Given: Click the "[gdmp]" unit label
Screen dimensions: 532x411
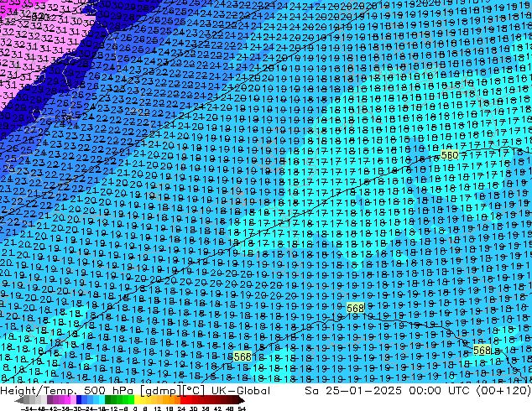Looking at the screenshot, I should [161, 391].
